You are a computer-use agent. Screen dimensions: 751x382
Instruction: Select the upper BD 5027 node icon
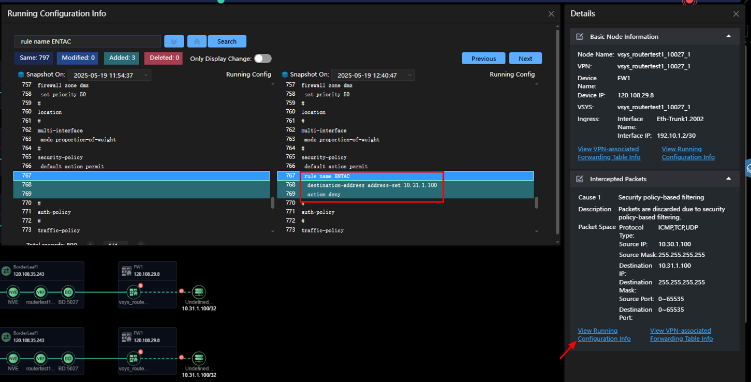pyautogui.click(x=68, y=292)
